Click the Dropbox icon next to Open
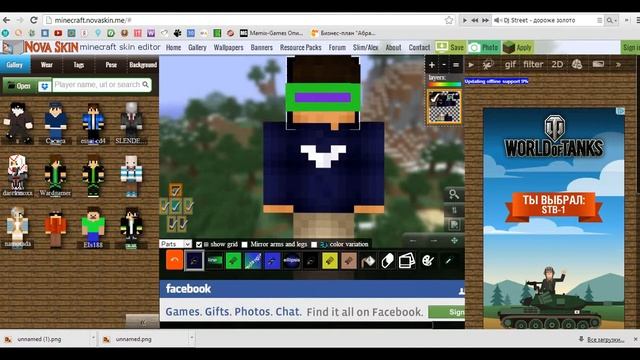Viewport: 640px width, 360px height. pyautogui.click(x=44, y=86)
